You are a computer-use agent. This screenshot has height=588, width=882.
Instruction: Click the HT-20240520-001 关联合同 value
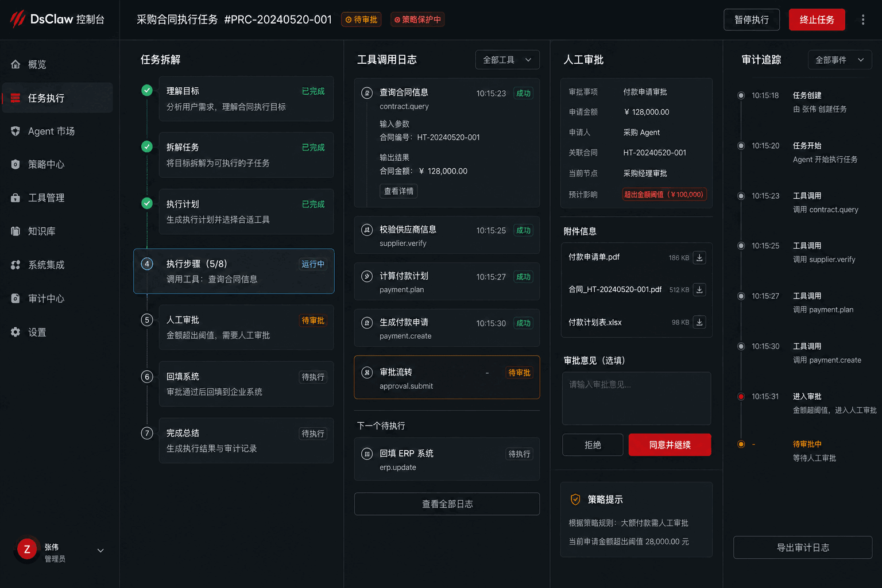(655, 153)
